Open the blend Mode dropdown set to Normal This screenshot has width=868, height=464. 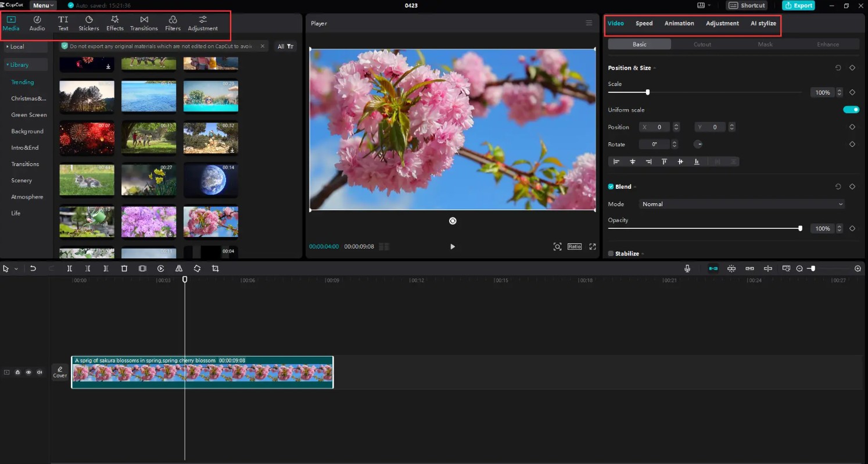click(741, 204)
